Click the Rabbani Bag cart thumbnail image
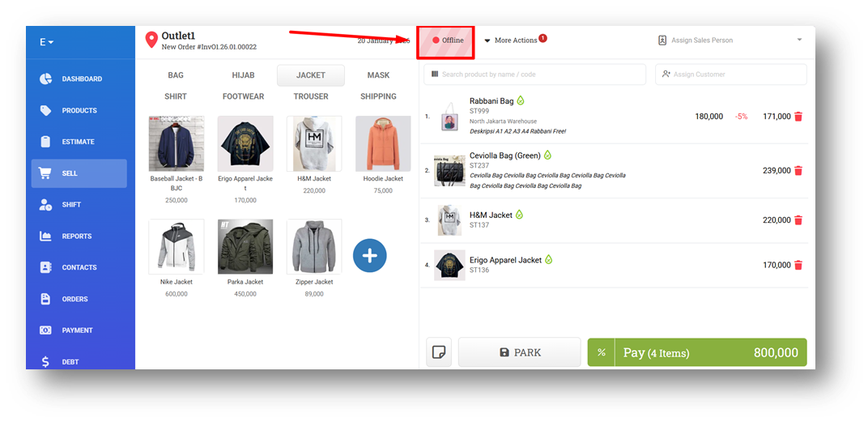868x422 pixels. pyautogui.click(x=449, y=117)
